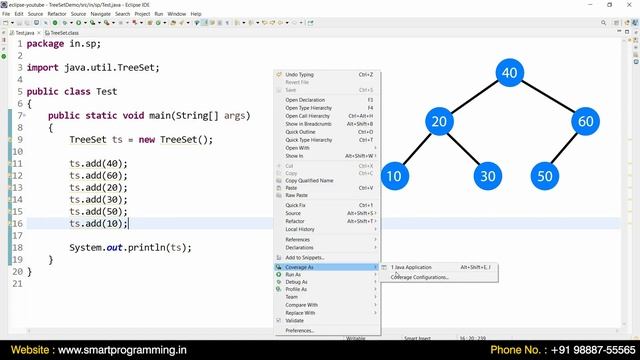Click the Debug bug icon in toolbar
Viewport: 640px width, 360px height.
point(65,23)
